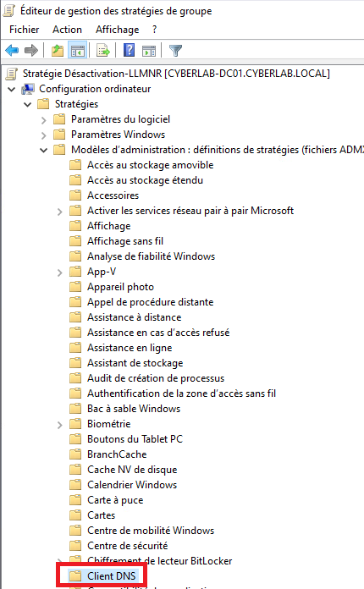The image size is (364, 589).
Task: Click the Export list toolbar icon
Action: point(103,50)
